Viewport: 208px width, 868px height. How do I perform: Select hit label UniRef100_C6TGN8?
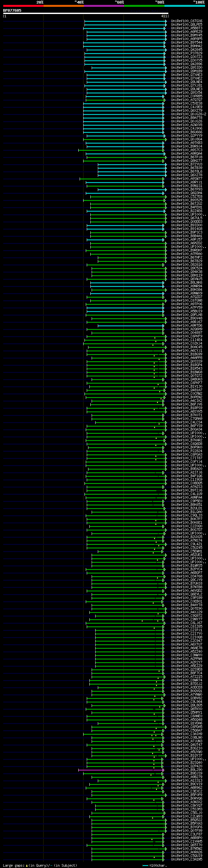(187, 300)
